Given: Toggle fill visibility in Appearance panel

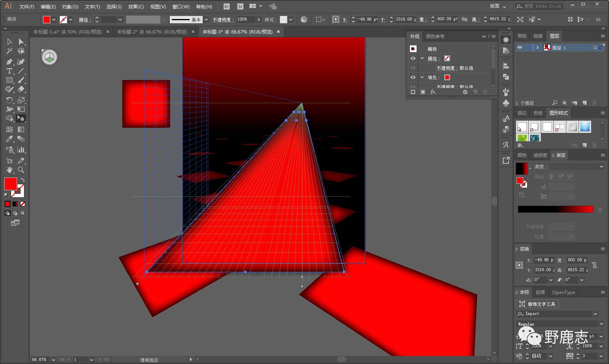Looking at the screenshot, I should [413, 77].
